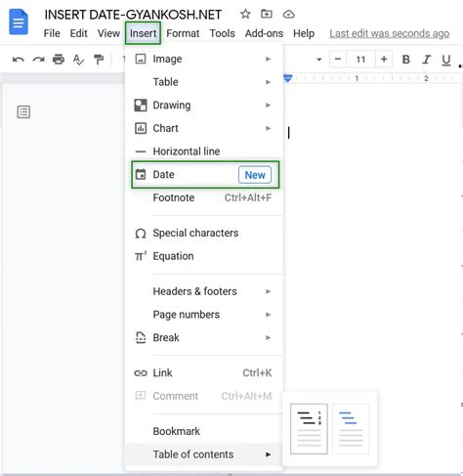Close the Insert menu
The width and height of the screenshot is (463, 476).
coord(143,33)
